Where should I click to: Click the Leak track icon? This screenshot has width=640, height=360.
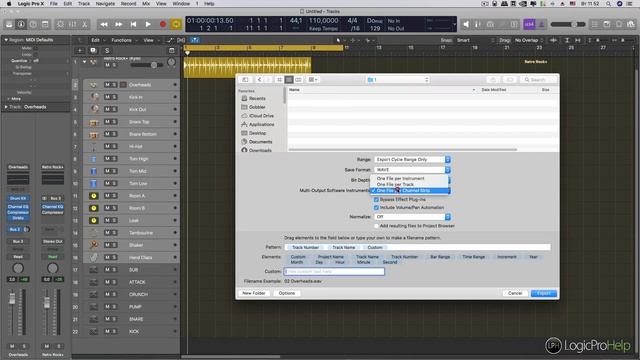94,220
